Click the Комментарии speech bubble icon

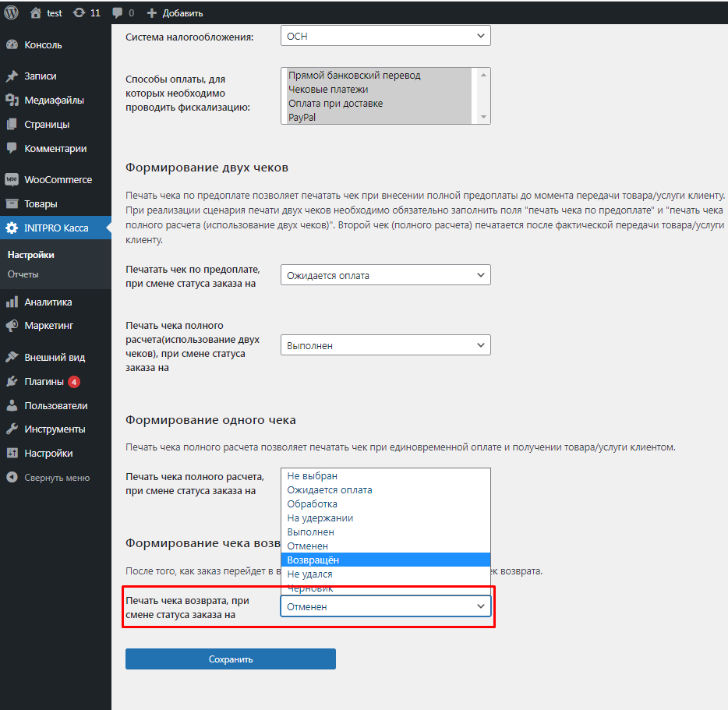[x=12, y=148]
